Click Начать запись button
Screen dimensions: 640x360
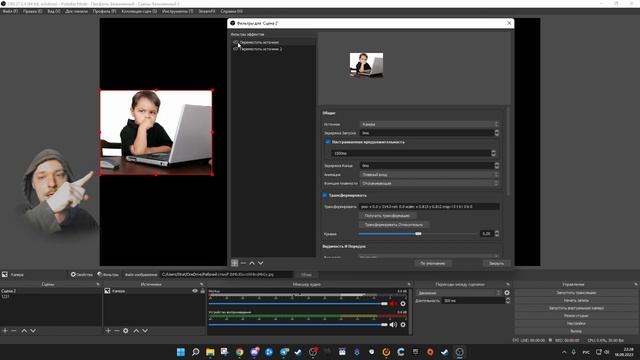point(576,300)
